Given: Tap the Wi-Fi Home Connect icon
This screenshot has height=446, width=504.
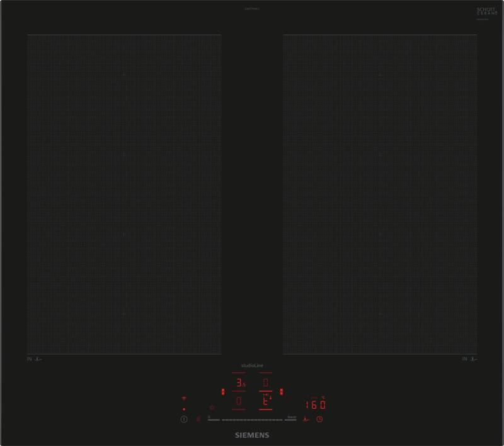Looking at the screenshot, I should (x=184, y=399).
